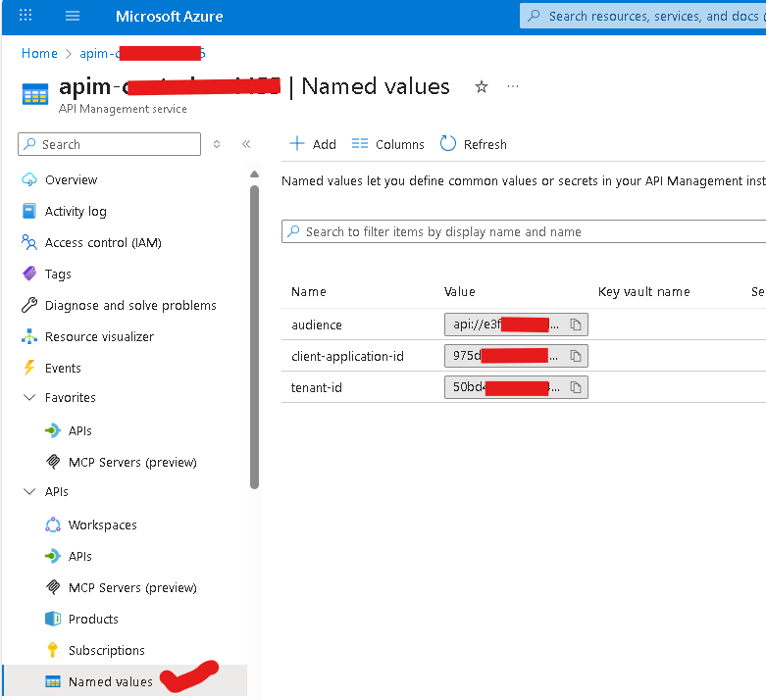
Task: Sort by the Name column header
Action: coord(309,291)
